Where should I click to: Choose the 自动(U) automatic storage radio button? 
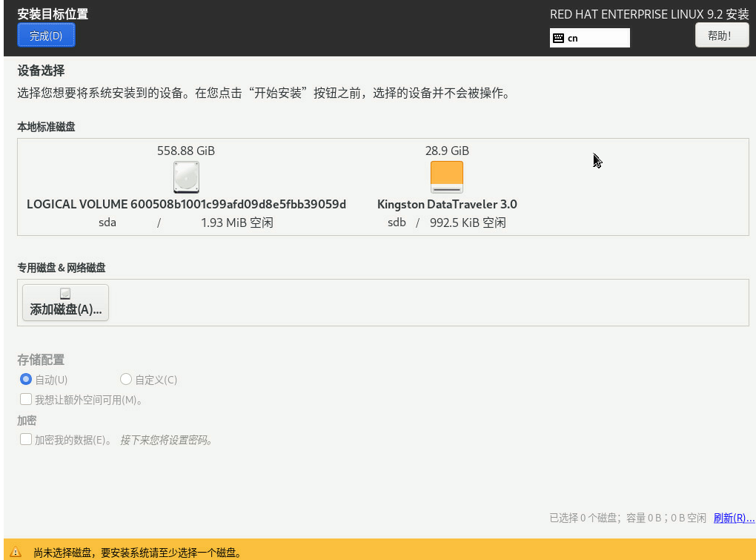[x=26, y=380]
